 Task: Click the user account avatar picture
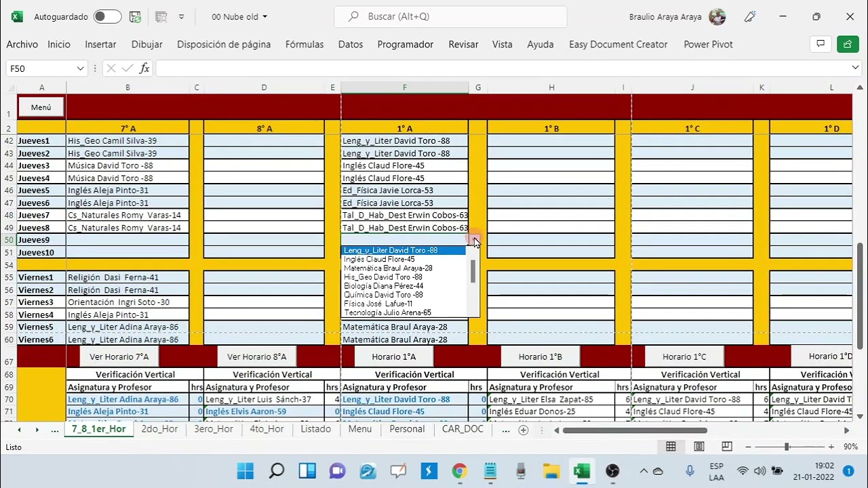click(x=717, y=17)
